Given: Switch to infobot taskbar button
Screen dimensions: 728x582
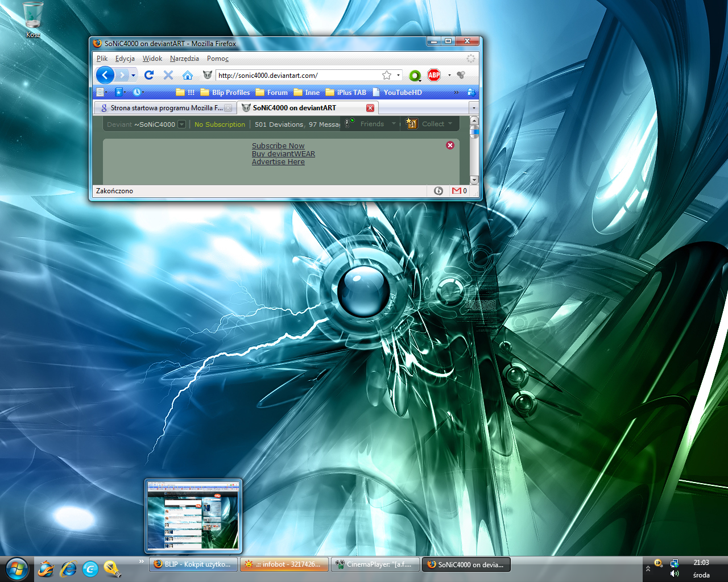Looking at the screenshot, I should click(x=284, y=564).
